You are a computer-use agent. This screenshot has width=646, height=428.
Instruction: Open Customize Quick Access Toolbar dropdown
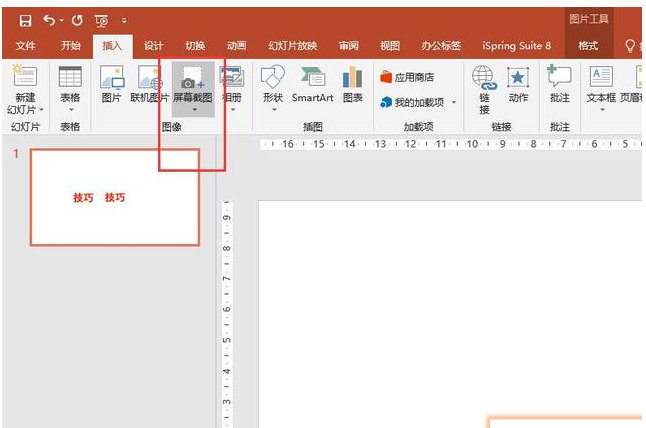124,20
